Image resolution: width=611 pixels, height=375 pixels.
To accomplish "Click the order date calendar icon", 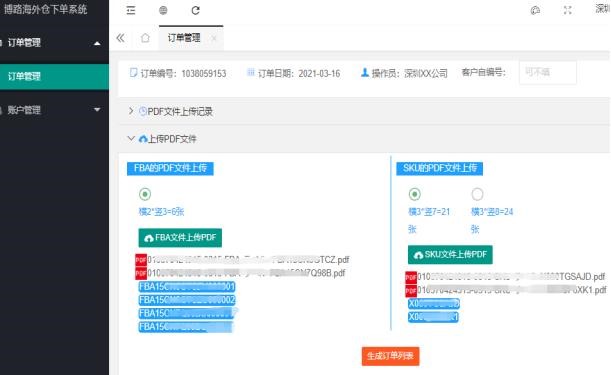I will (x=251, y=73).
